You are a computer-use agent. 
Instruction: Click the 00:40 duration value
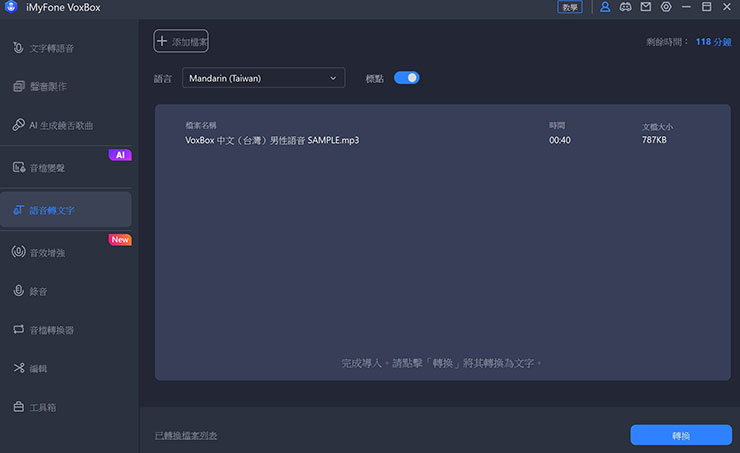click(x=560, y=140)
